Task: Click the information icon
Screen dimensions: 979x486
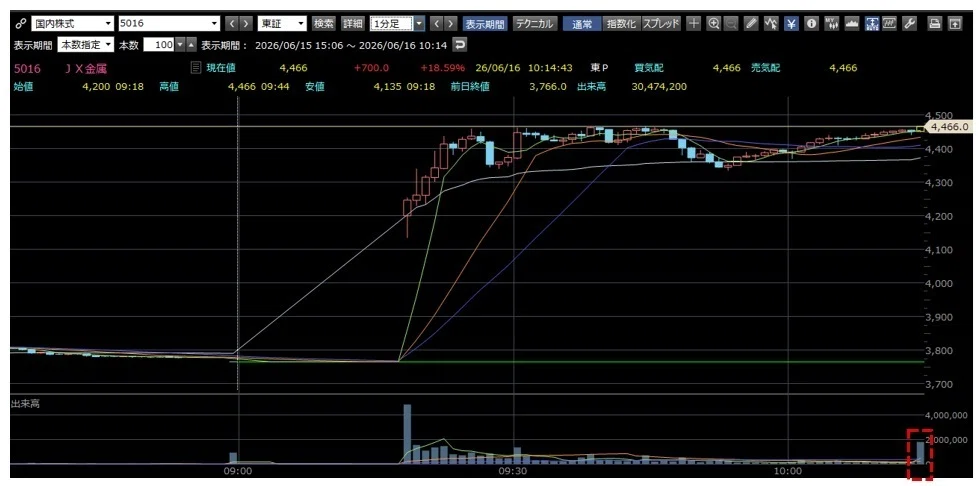Action: pyautogui.click(x=811, y=24)
